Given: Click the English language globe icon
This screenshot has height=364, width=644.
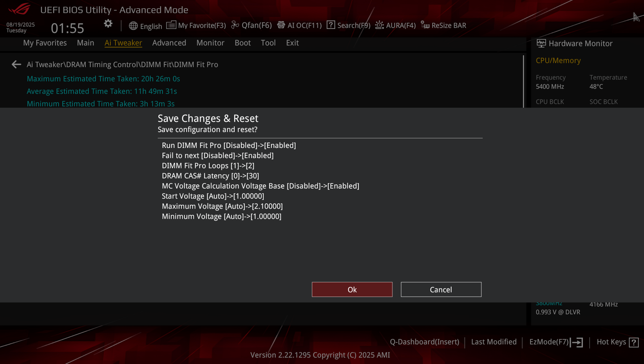Looking at the screenshot, I should (133, 26).
